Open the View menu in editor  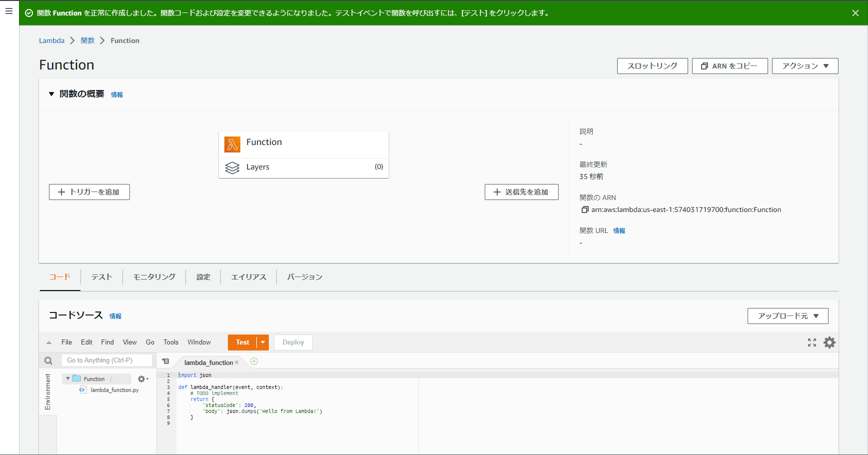[x=130, y=342]
